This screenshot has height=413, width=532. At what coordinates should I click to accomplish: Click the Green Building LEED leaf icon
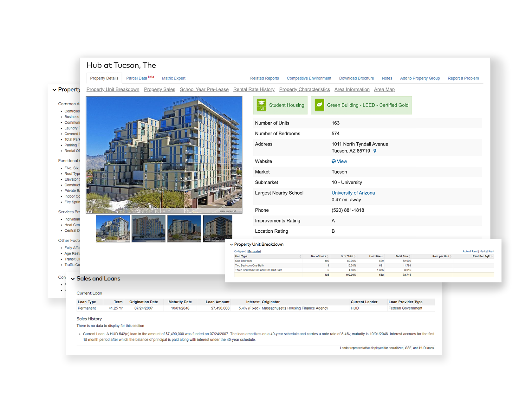pyautogui.click(x=319, y=105)
